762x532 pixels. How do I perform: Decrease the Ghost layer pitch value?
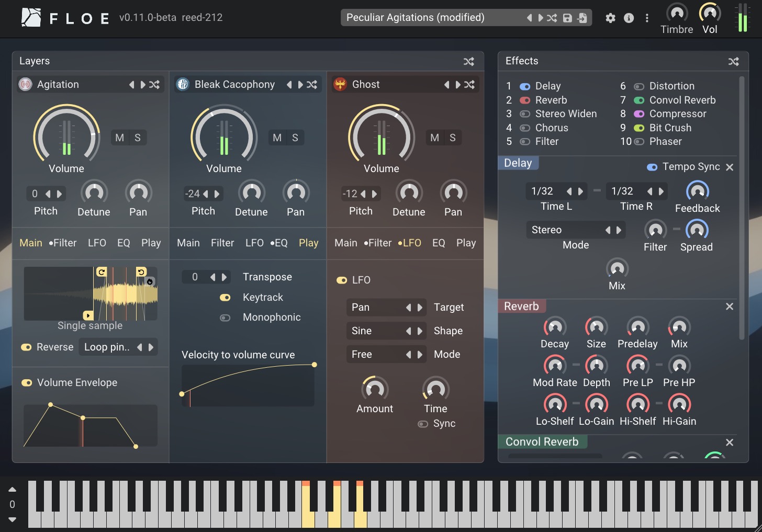pos(363,194)
